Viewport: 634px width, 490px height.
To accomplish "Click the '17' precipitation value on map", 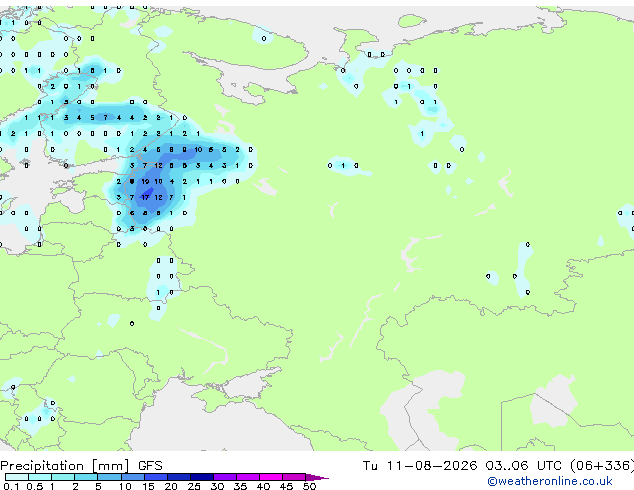I will pos(145,197).
